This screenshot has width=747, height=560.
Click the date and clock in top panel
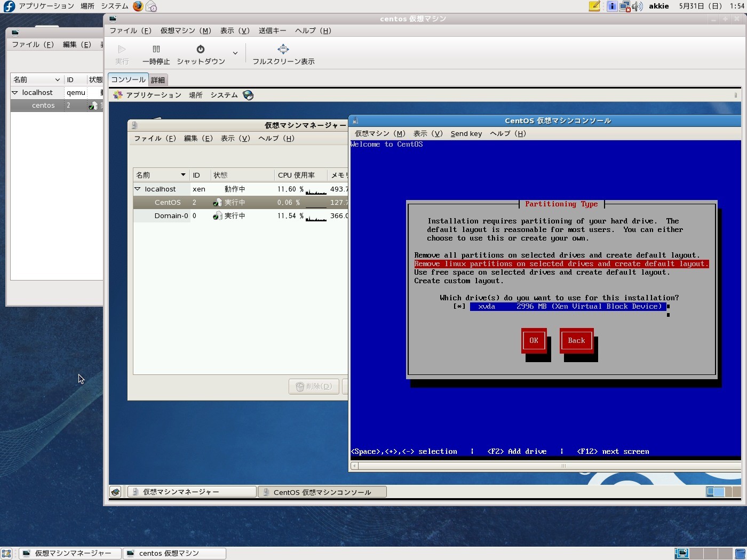coord(711,6)
